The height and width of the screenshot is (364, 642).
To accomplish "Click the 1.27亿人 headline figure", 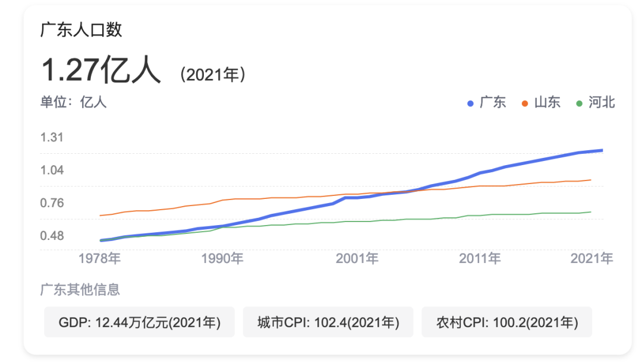I will (100, 71).
